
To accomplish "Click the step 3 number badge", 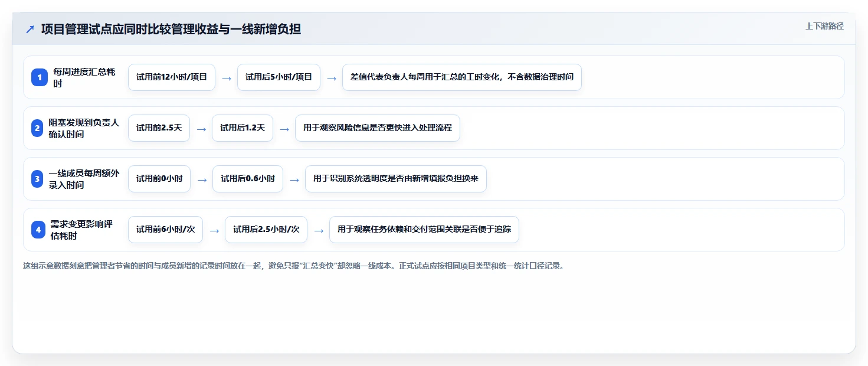I will 38,179.
